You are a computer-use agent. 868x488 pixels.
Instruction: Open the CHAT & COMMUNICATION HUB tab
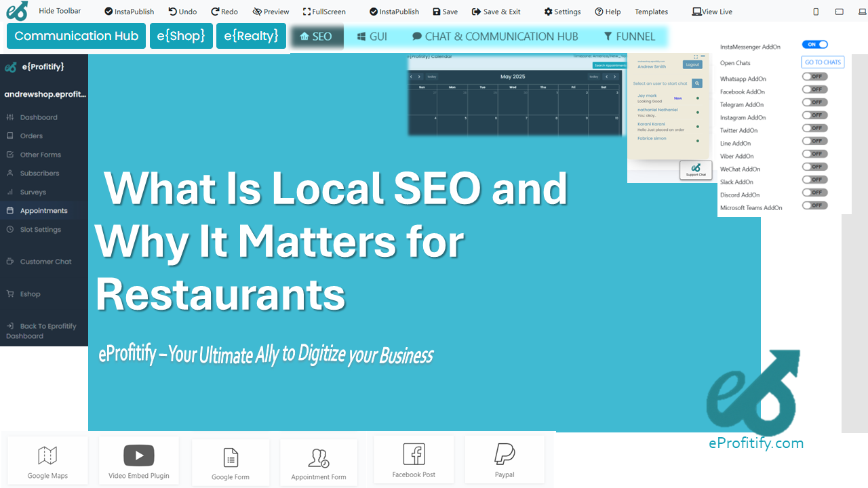tap(494, 37)
